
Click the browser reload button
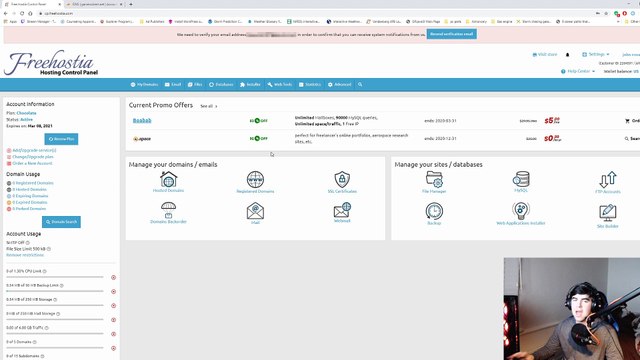click(22, 13)
